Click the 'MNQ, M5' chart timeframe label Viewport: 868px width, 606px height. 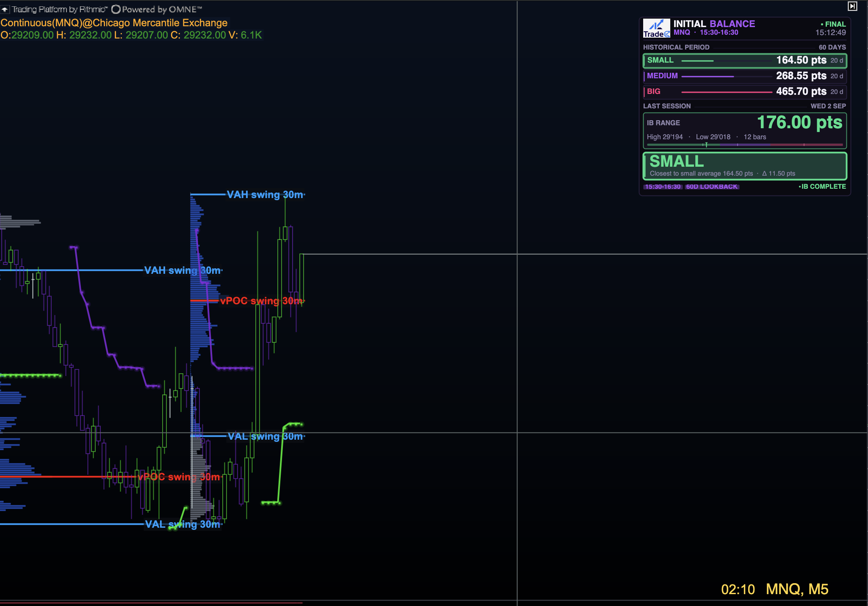[x=797, y=589]
